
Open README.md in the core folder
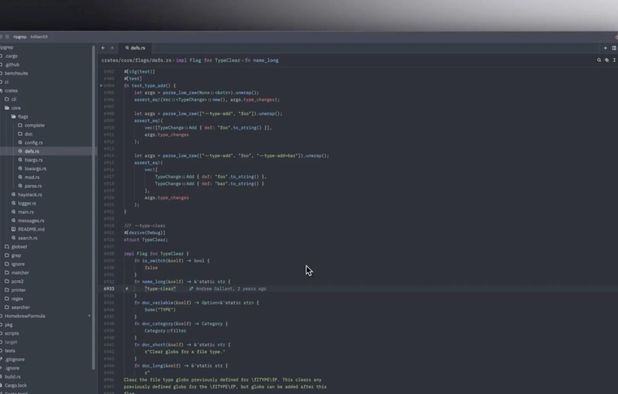[31, 229]
